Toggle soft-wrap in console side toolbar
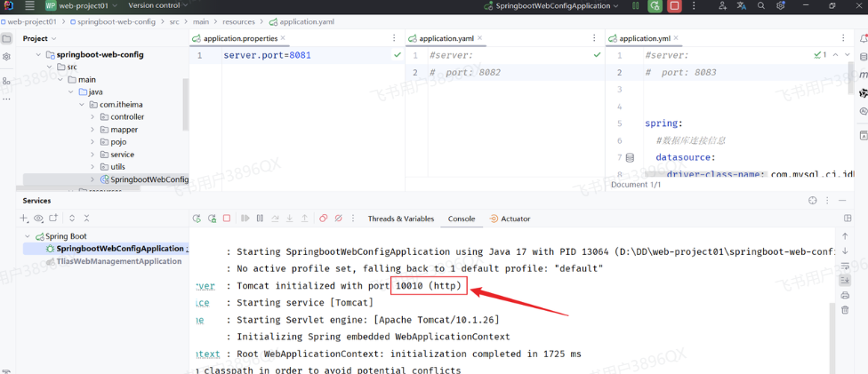The image size is (868, 374). tap(845, 266)
